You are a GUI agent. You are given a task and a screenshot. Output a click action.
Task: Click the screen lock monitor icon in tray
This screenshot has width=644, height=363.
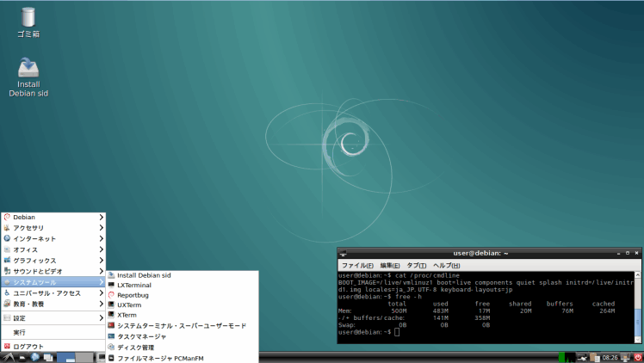click(x=625, y=357)
